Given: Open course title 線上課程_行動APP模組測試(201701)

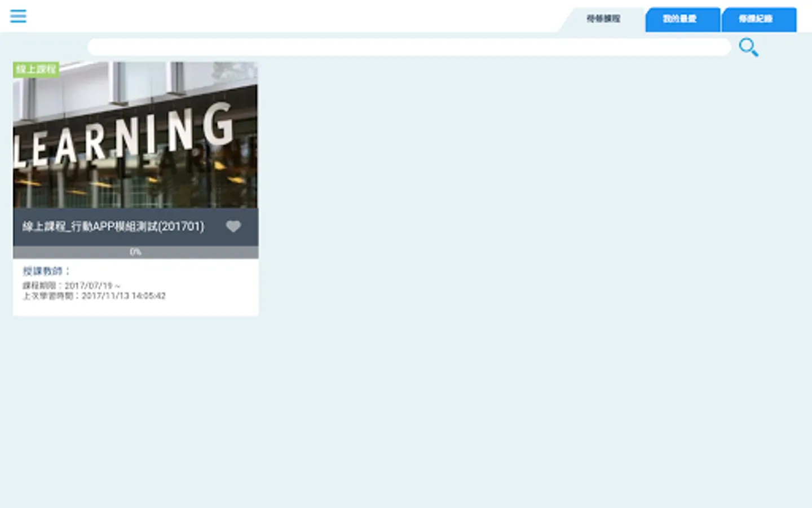Looking at the screenshot, I should [x=113, y=226].
